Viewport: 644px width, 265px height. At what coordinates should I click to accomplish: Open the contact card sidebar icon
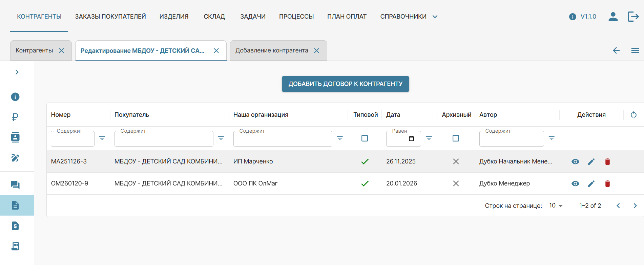tap(15, 137)
